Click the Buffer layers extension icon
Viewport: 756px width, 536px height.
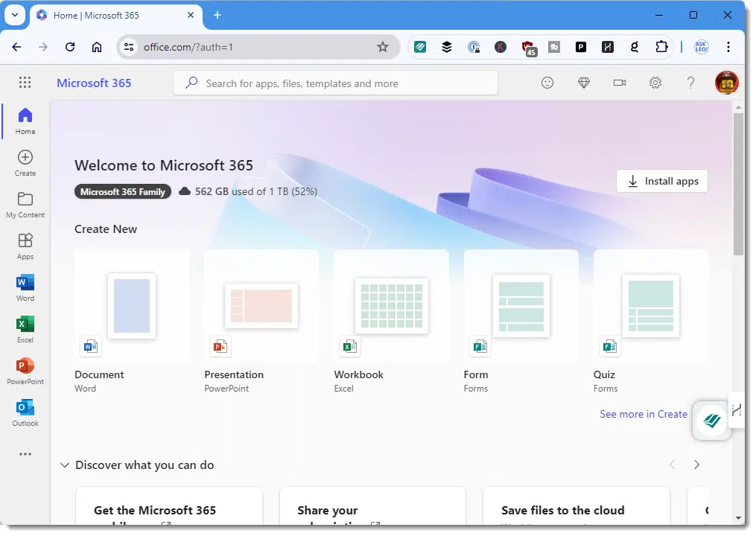[x=447, y=47]
